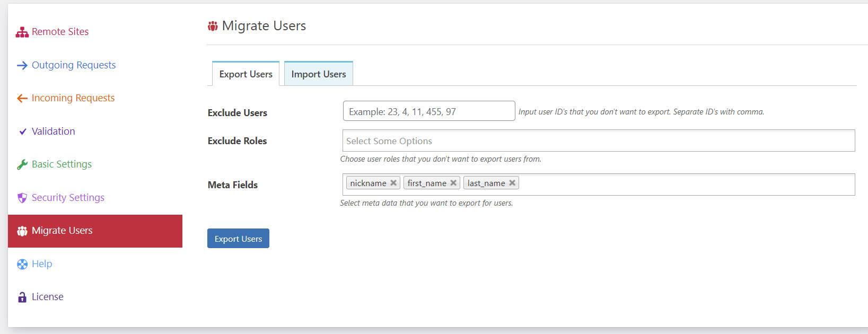Open the Migrate Users sidebar item
This screenshot has width=868, height=334.
(x=95, y=231)
